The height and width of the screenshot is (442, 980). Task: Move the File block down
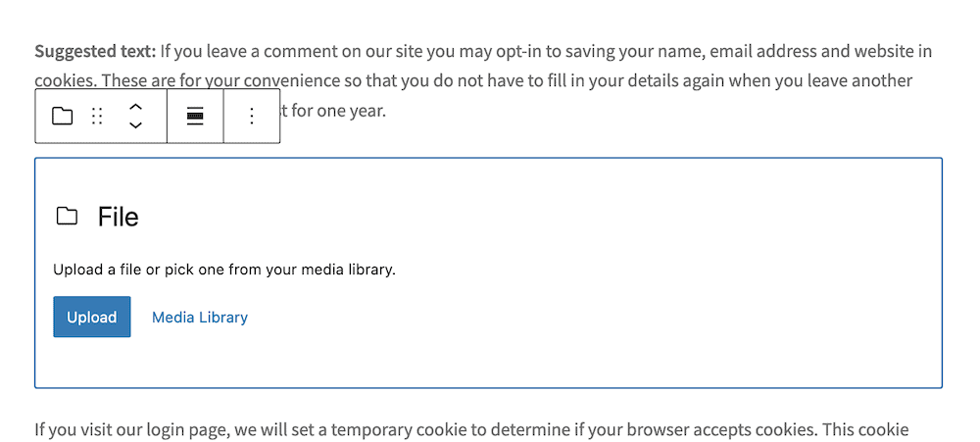(x=136, y=125)
